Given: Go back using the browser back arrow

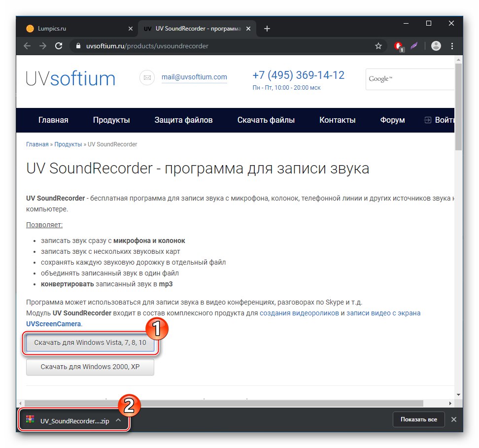Looking at the screenshot, I should tap(27, 46).
